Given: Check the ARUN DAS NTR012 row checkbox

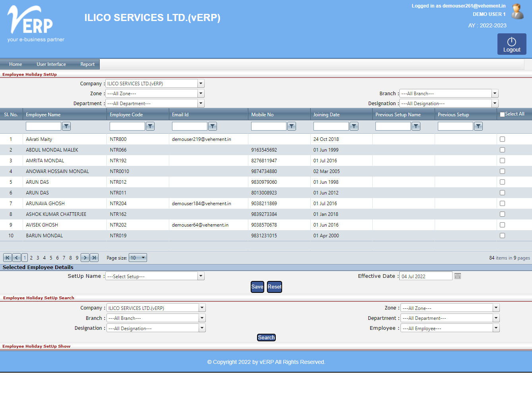Looking at the screenshot, I should 502,182.
